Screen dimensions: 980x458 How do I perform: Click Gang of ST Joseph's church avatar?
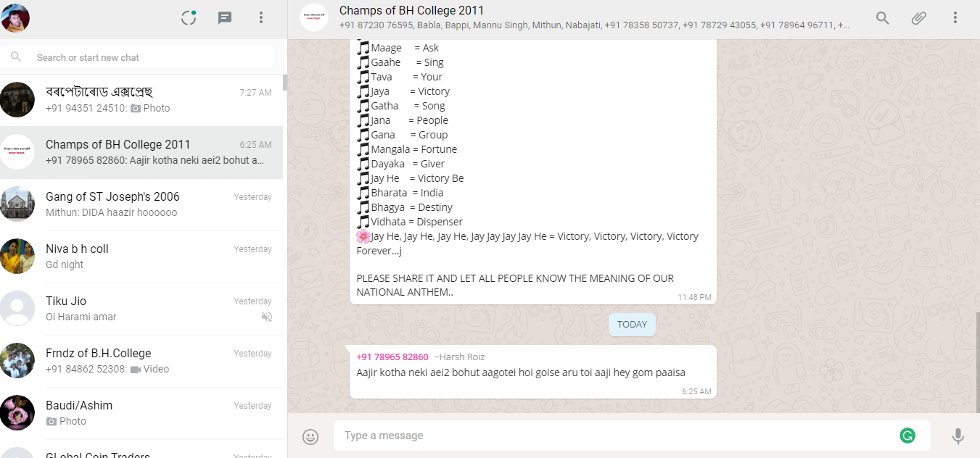17,204
